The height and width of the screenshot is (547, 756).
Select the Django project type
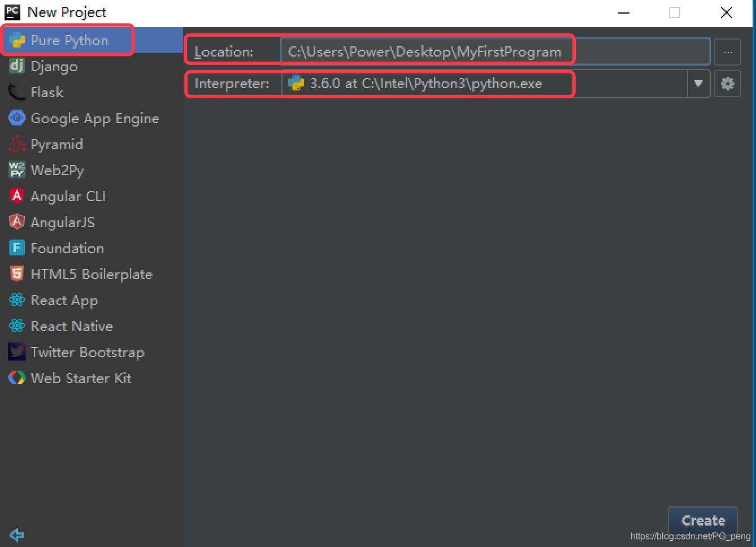92,66
